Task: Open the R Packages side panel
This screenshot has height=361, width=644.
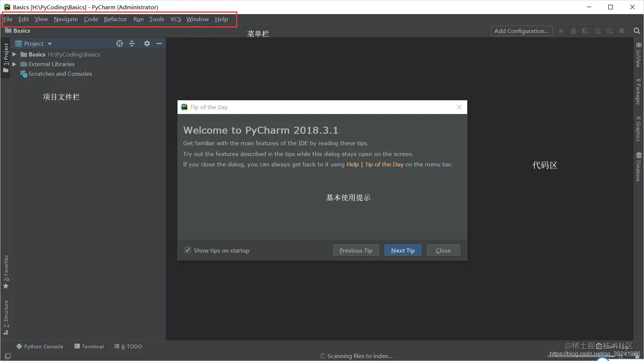Action: [638, 91]
